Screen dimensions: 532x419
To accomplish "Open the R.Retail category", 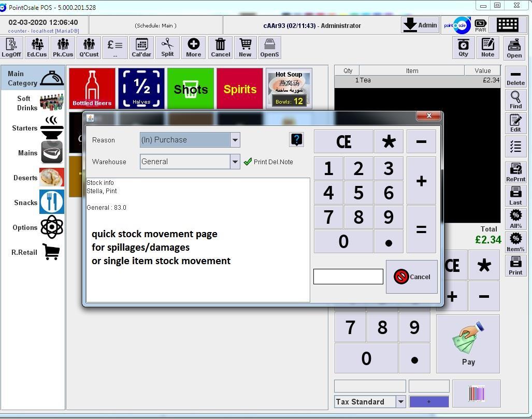I will point(33,252).
